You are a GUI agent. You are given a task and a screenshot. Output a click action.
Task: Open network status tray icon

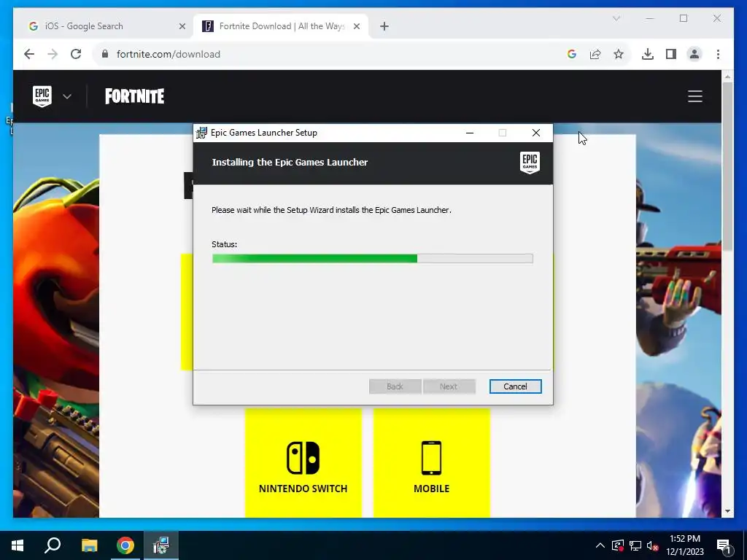(x=635, y=545)
